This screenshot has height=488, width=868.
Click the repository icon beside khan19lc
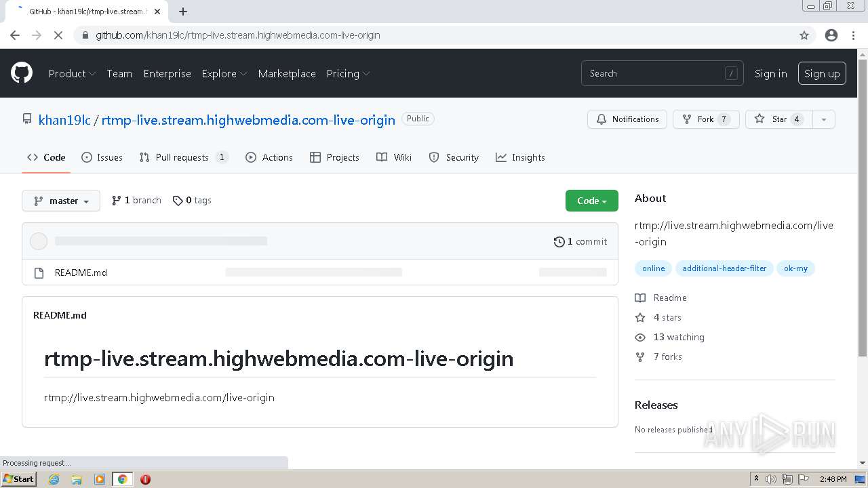[27, 119]
